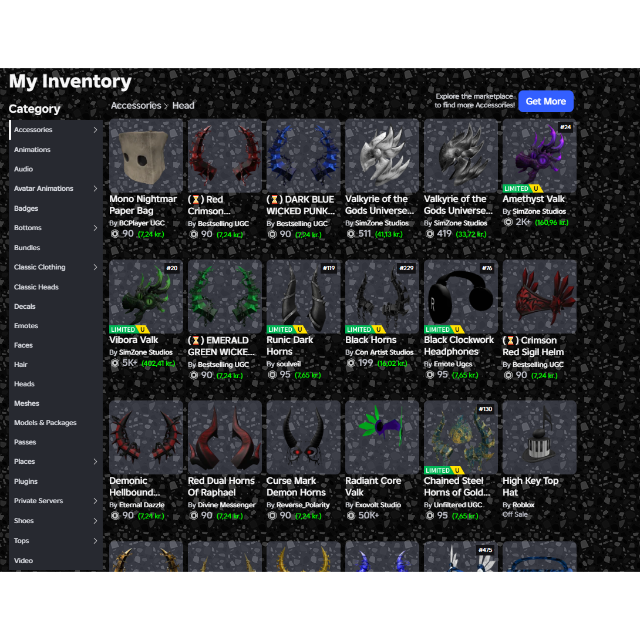Go to the Decals category
This screenshot has height=640, width=640.
tap(25, 306)
